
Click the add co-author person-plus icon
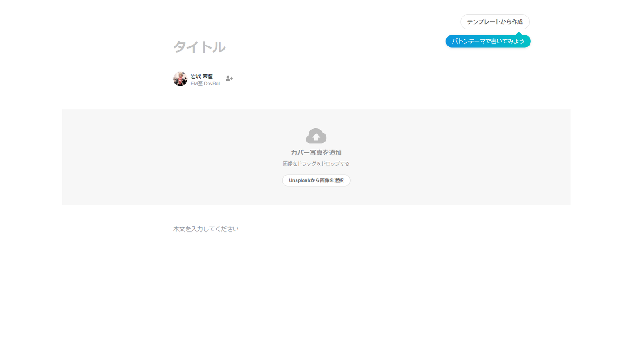tap(229, 79)
